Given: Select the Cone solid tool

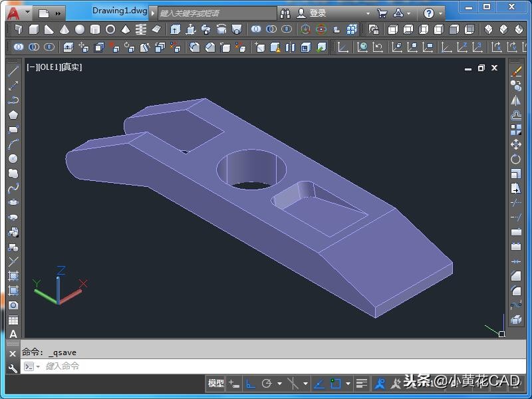Looking at the screenshot, I should [x=65, y=30].
